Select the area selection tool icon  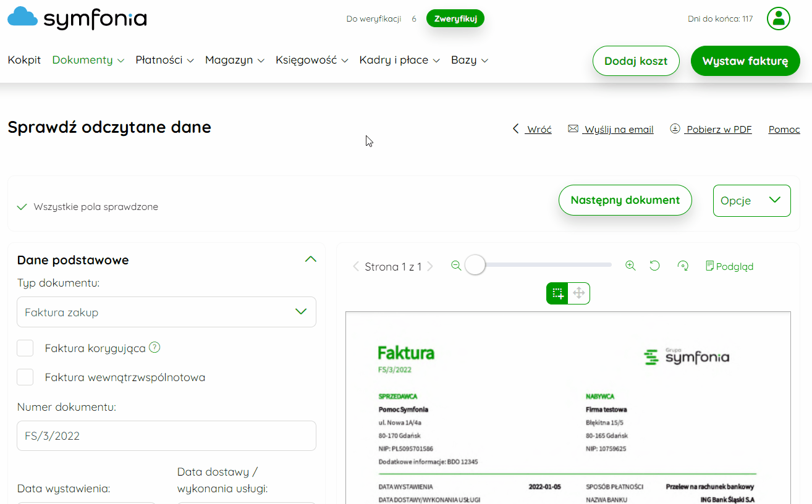tap(557, 293)
